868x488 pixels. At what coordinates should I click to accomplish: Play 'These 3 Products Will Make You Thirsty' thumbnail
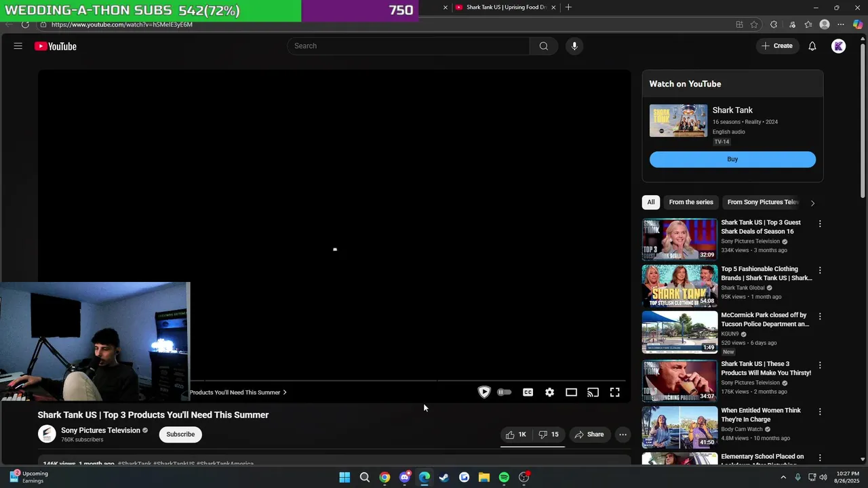point(679,380)
